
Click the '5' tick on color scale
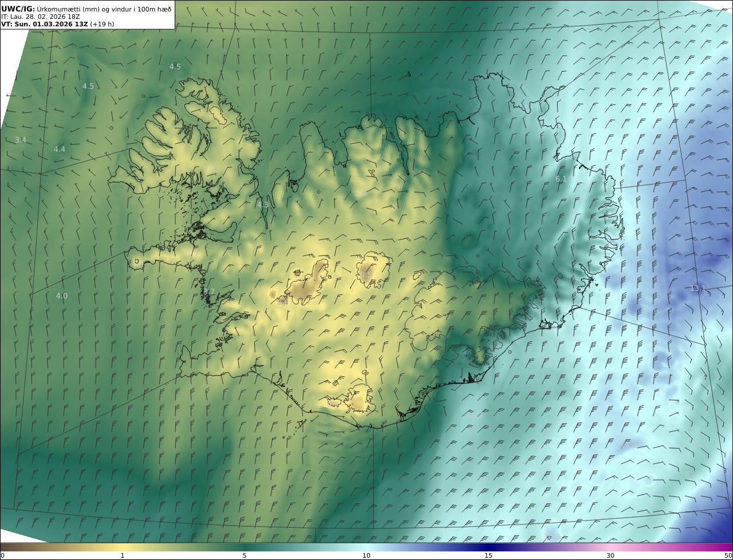tap(245, 555)
